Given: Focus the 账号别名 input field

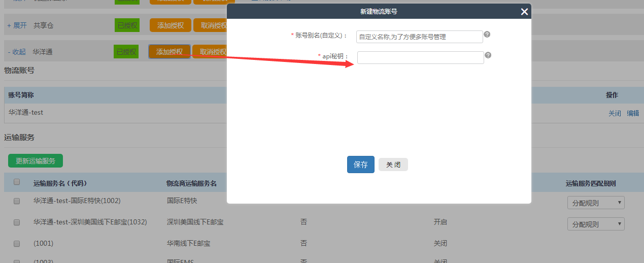Looking at the screenshot, I should pos(419,37).
